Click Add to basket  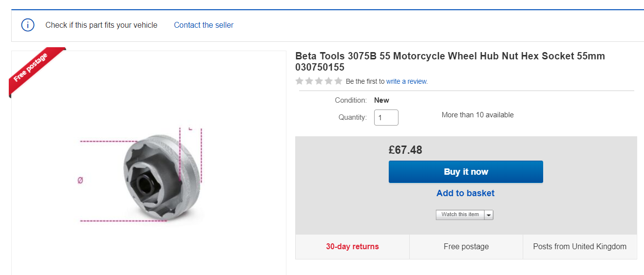tap(465, 193)
